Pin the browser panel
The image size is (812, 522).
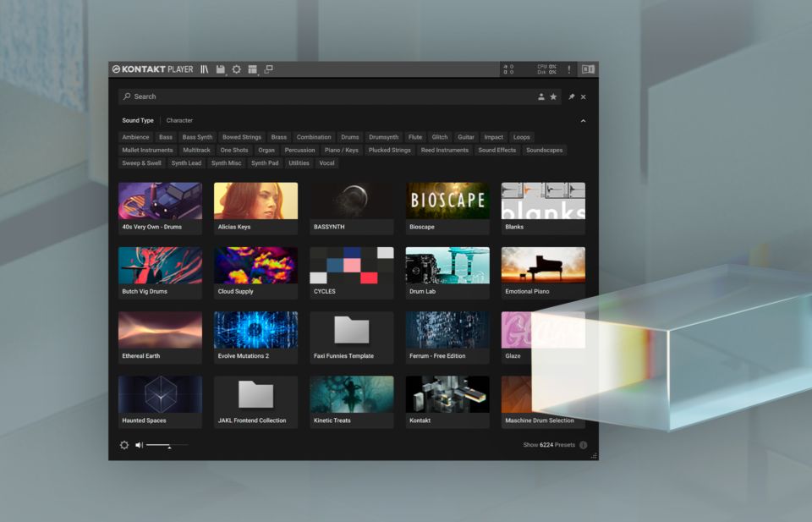pos(571,96)
